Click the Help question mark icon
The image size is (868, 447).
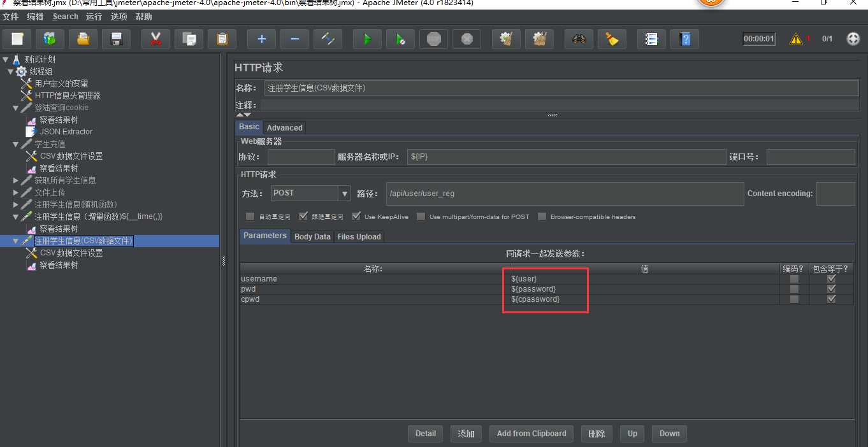point(685,39)
